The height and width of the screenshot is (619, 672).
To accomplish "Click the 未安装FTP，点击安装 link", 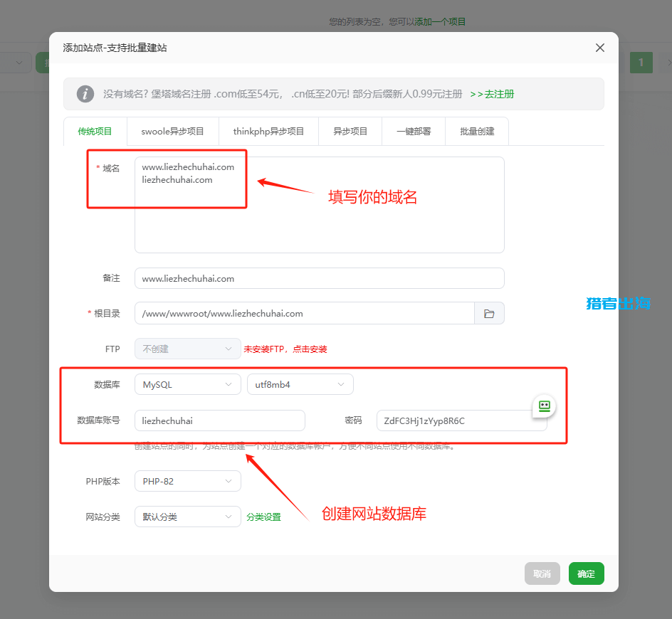I will [285, 349].
